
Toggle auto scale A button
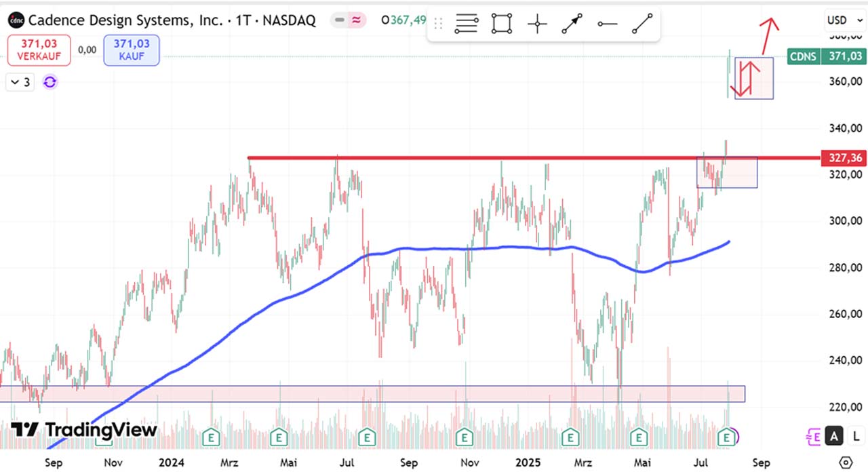(x=834, y=437)
